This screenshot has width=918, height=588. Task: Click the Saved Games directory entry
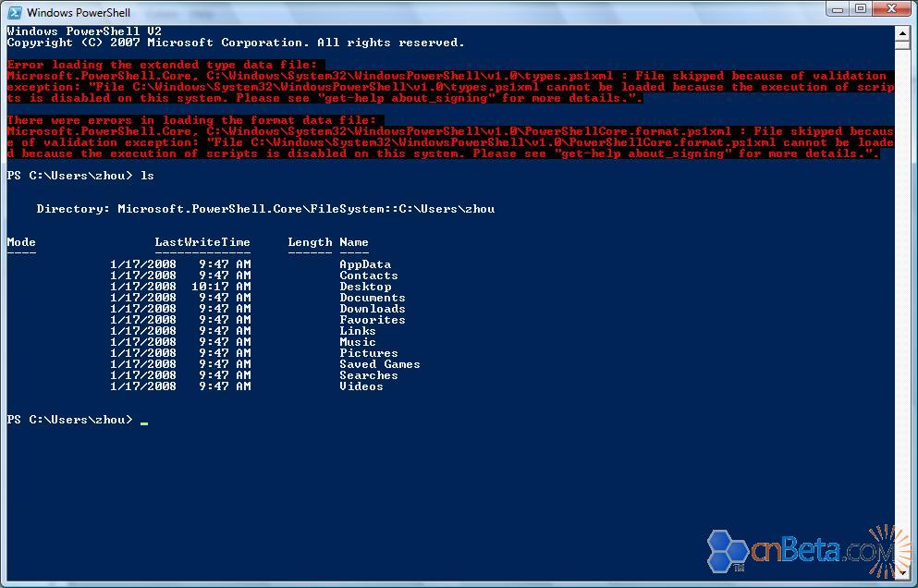click(x=379, y=364)
